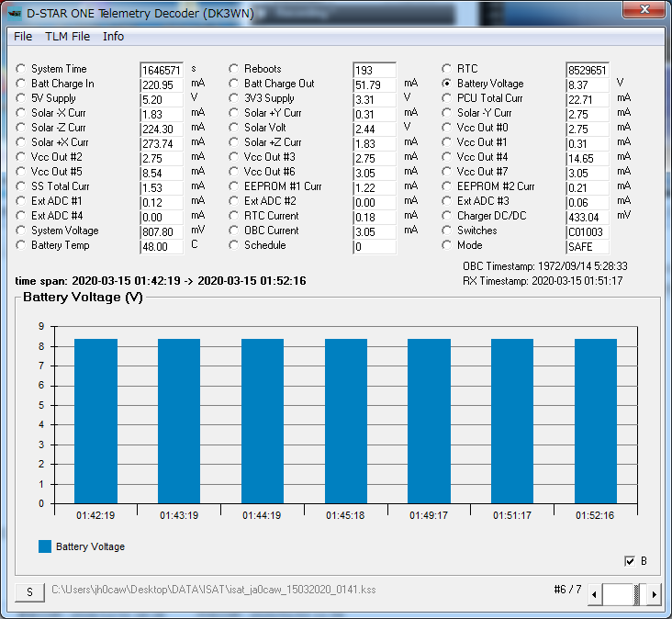Select the Batt Charge In radio button

click(x=20, y=84)
